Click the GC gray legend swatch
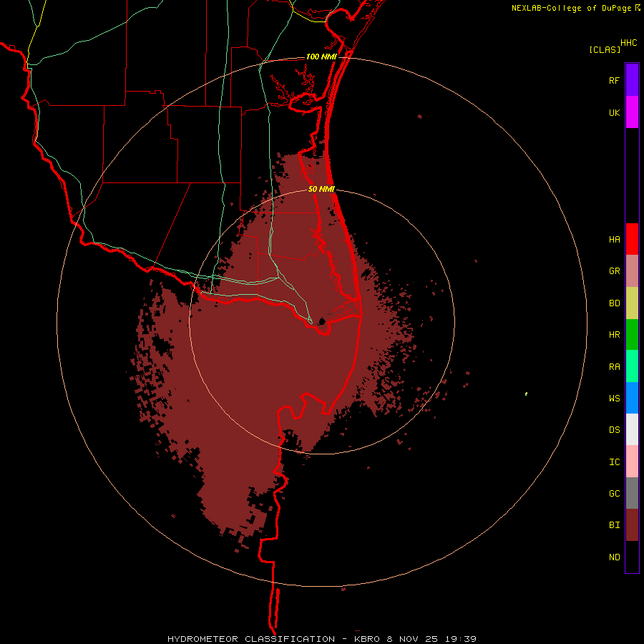 (x=632, y=493)
